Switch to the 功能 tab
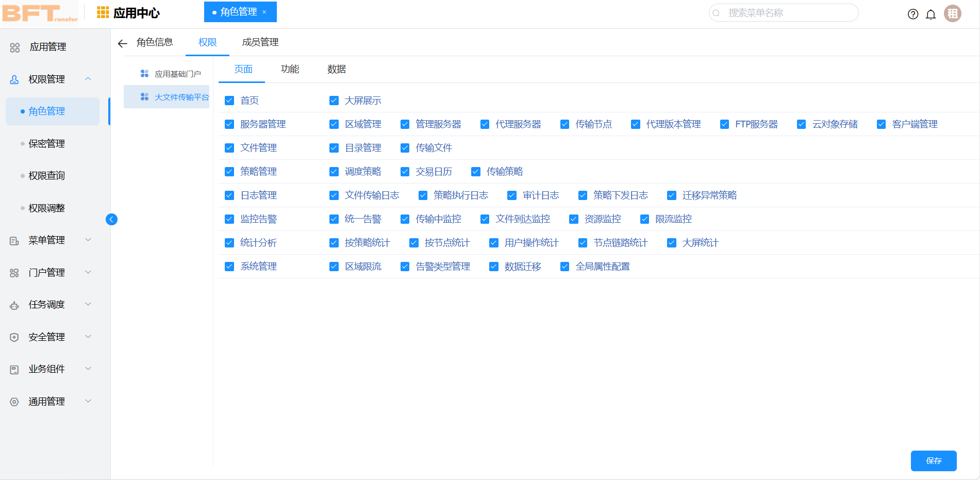This screenshot has height=480, width=980. click(x=290, y=69)
